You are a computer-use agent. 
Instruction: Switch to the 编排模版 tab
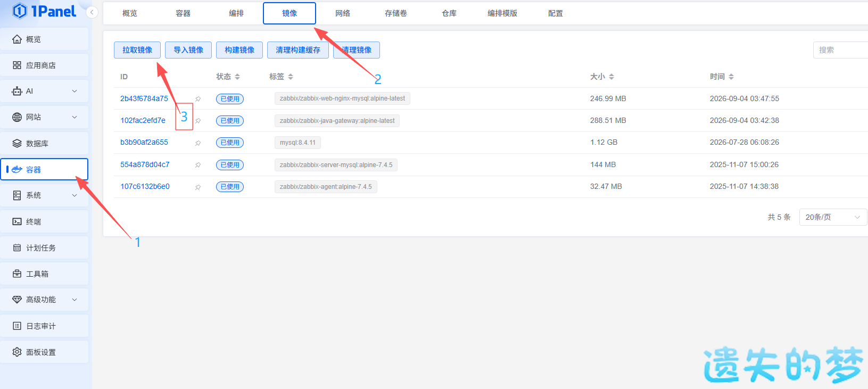click(502, 13)
